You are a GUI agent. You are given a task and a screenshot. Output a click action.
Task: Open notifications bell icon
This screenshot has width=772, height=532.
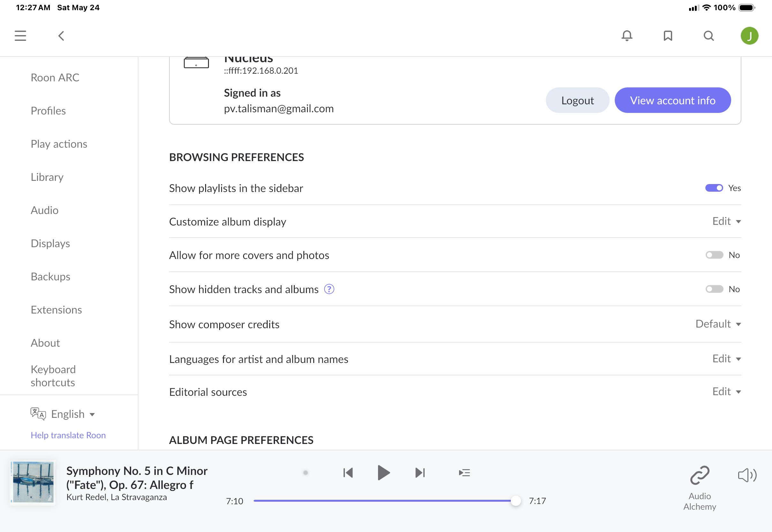pyautogui.click(x=627, y=36)
